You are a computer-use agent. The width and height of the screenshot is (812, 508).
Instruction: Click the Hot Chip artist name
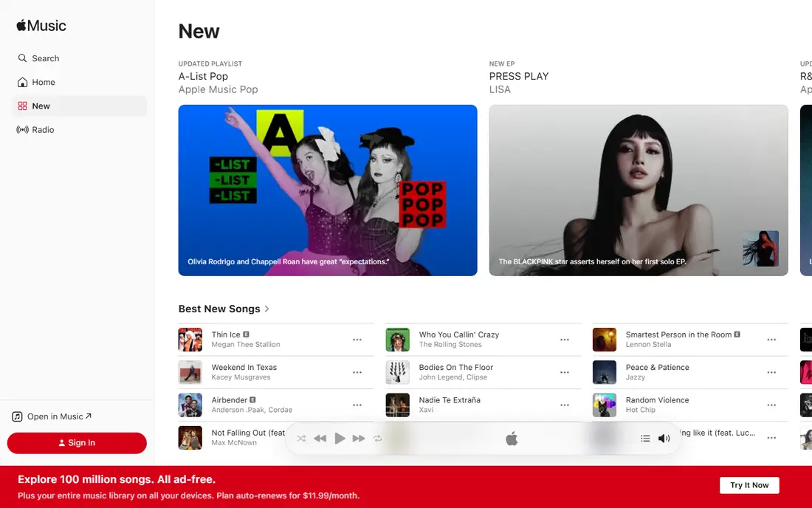[641, 410]
